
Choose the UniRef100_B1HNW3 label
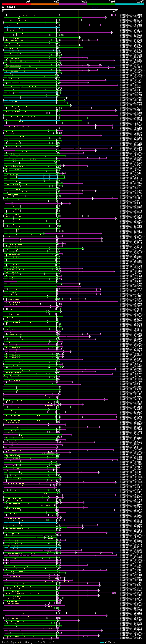[131, 103]
